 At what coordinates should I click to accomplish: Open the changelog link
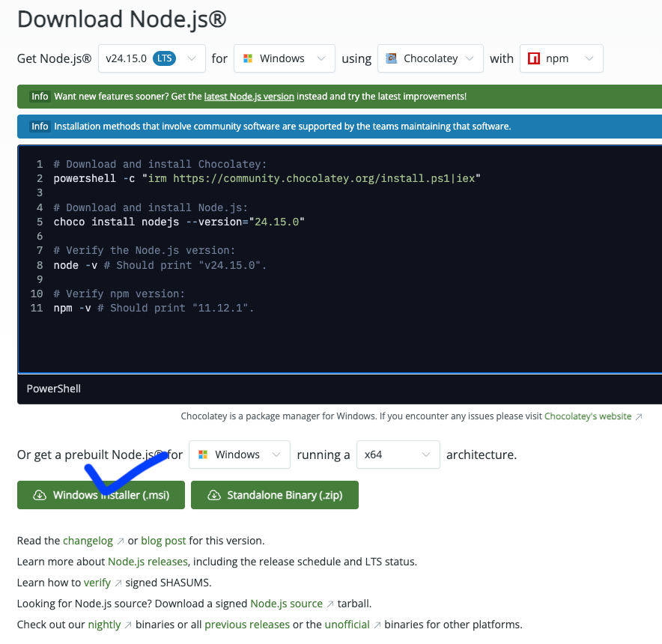tap(88, 541)
